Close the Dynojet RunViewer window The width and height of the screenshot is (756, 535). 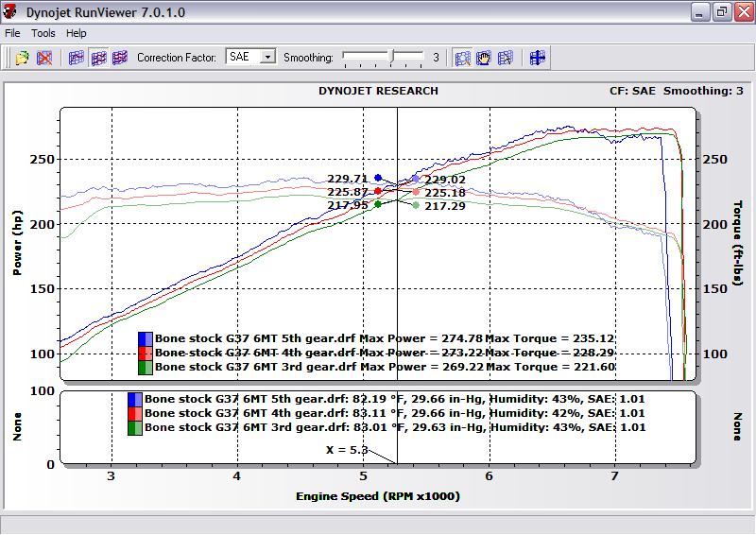point(744,12)
